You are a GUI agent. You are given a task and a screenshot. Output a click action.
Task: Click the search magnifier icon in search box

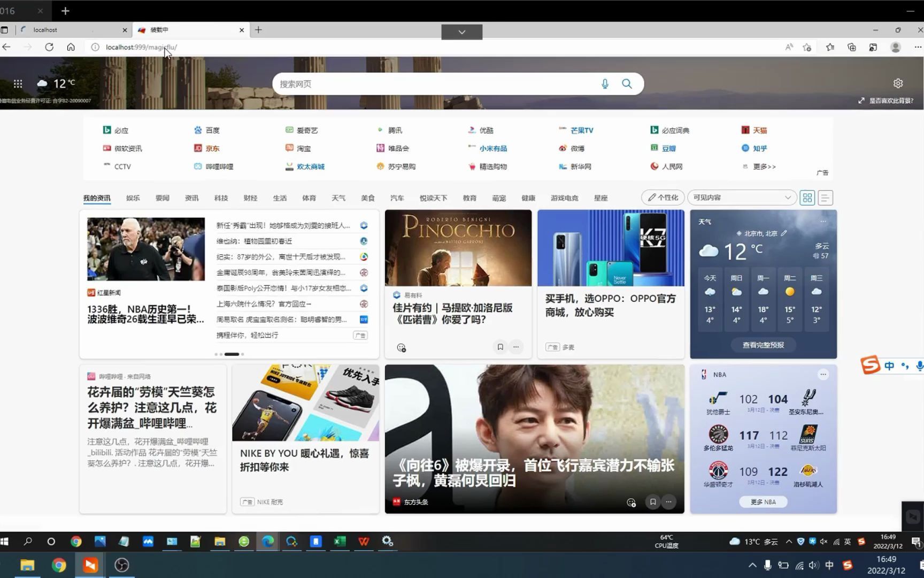627,84
